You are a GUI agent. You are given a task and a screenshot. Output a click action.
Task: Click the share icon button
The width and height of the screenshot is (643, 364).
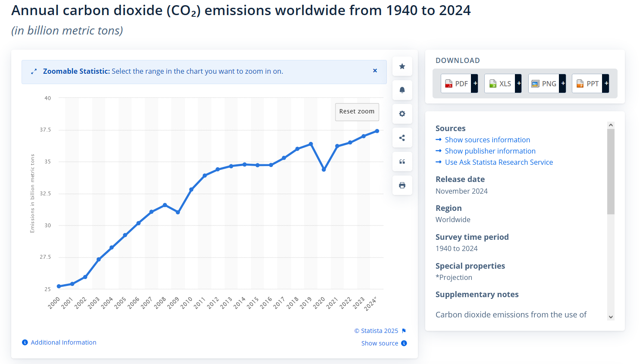pyautogui.click(x=402, y=138)
